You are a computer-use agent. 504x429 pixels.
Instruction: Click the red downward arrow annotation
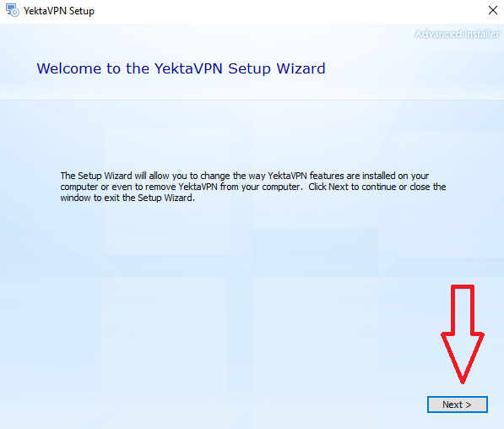pos(463,334)
